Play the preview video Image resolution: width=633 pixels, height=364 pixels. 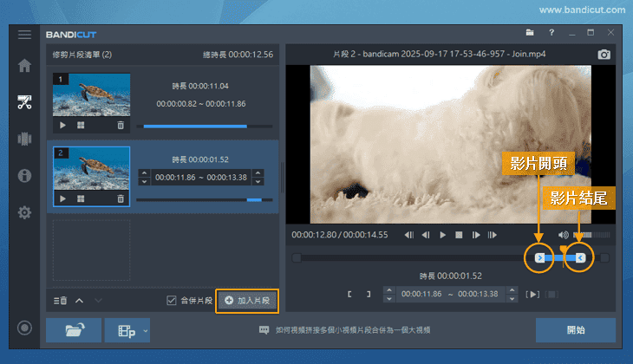click(442, 235)
